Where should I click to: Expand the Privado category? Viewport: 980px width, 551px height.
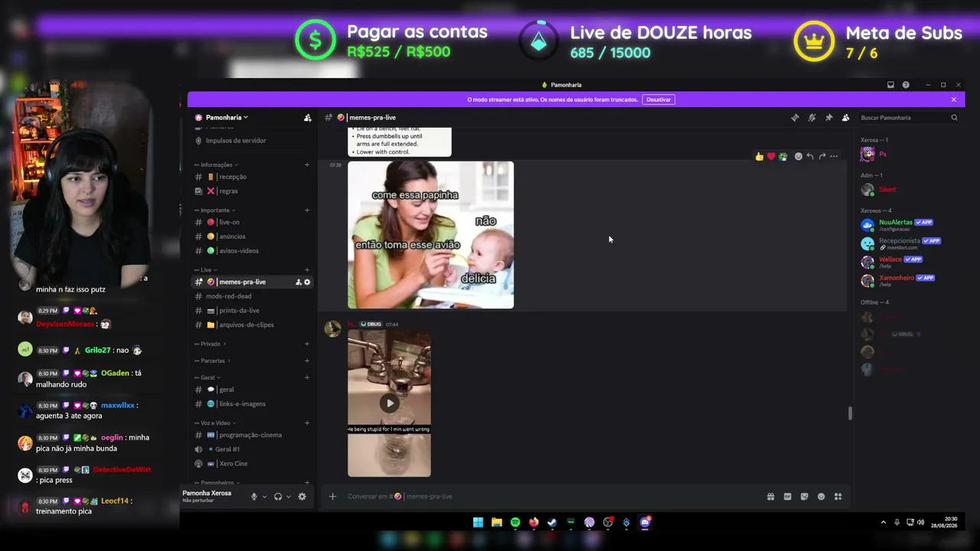point(211,344)
